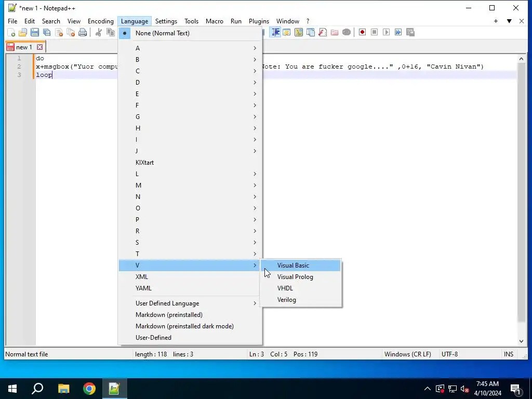Open Google Chrome from the taskbar

tap(89, 389)
